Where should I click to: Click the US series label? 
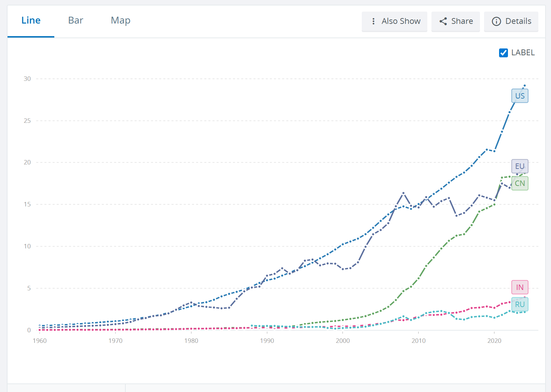520,96
